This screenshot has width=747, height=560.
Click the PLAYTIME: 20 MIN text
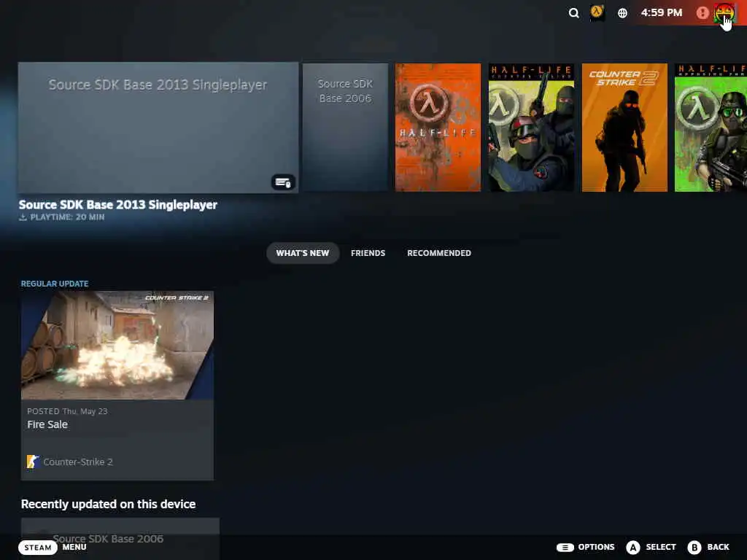pyautogui.click(x=67, y=217)
